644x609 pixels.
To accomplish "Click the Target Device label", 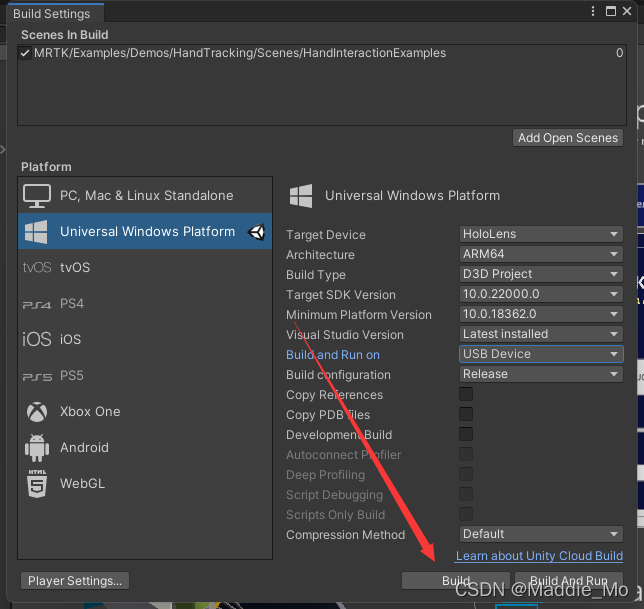I will tap(326, 235).
